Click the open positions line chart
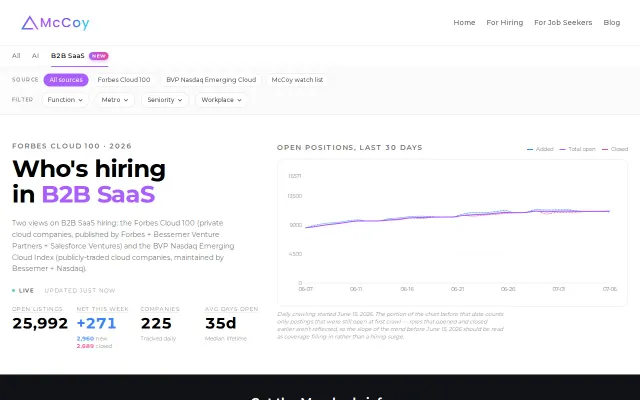The width and height of the screenshot is (640, 400). [x=452, y=233]
